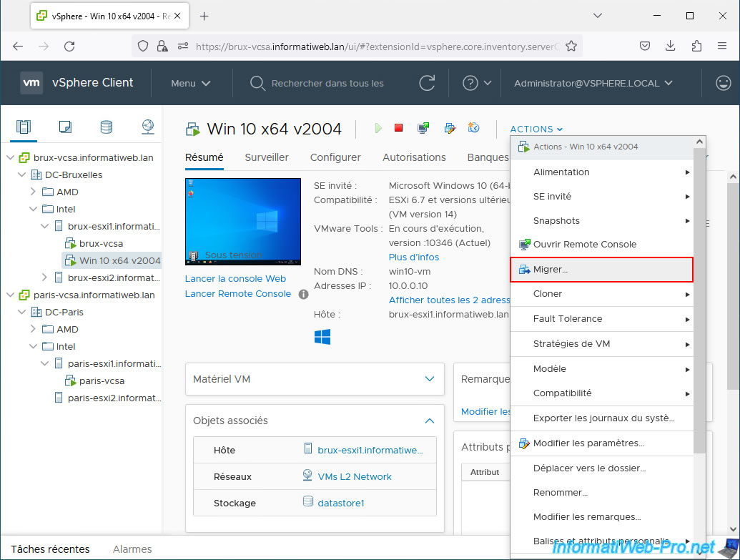Viewport: 740px width, 560px height.
Task: Bookmark page using star icon
Action: [x=571, y=46]
